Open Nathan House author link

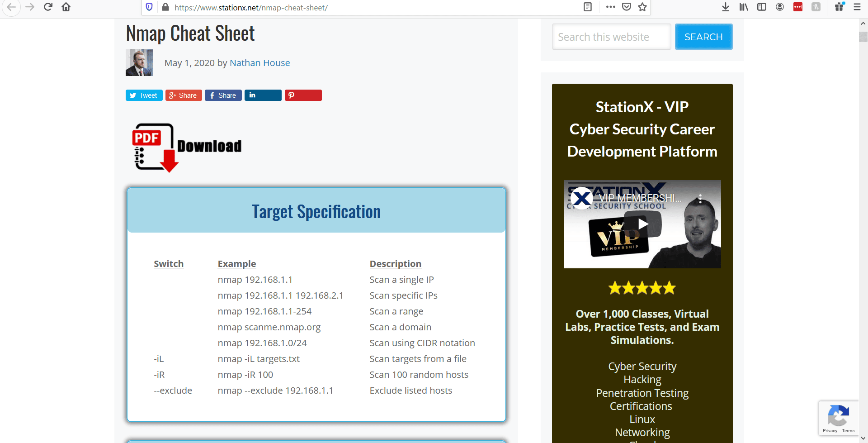(x=259, y=63)
